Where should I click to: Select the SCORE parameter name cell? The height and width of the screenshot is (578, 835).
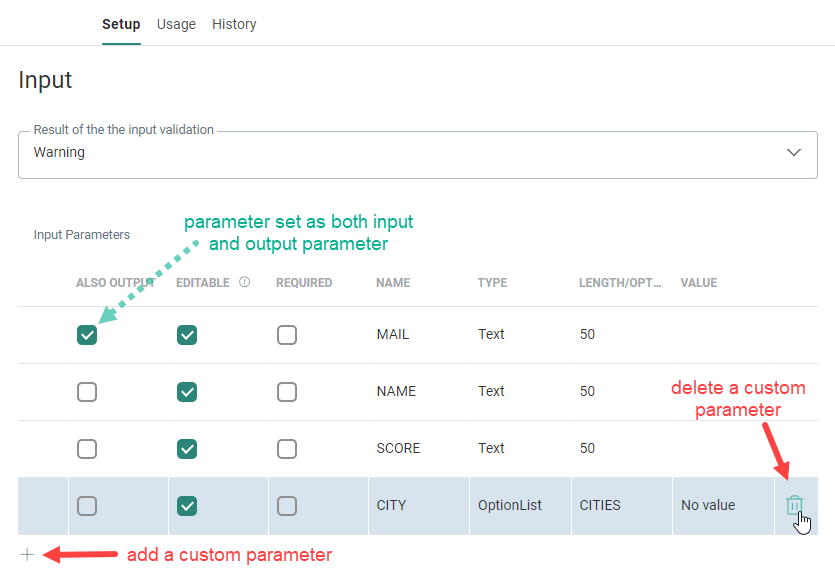coord(398,449)
